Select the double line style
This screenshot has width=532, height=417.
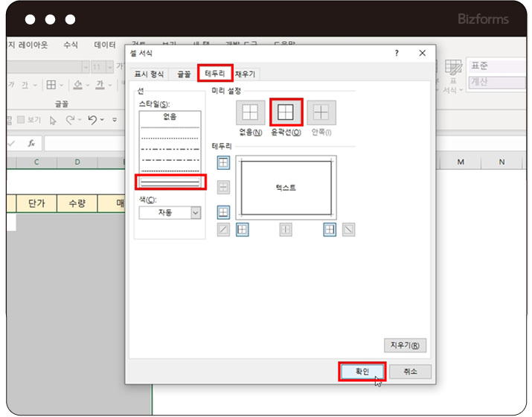coord(170,182)
